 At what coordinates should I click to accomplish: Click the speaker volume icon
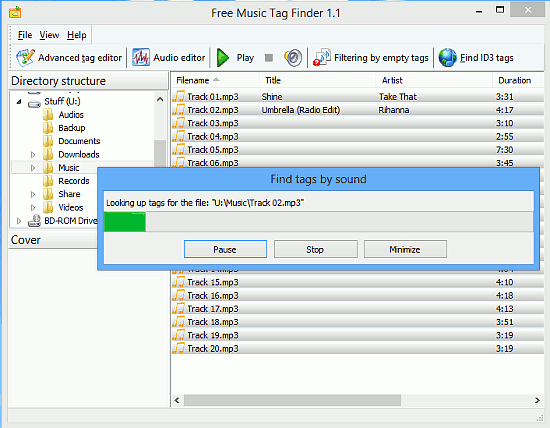point(293,58)
